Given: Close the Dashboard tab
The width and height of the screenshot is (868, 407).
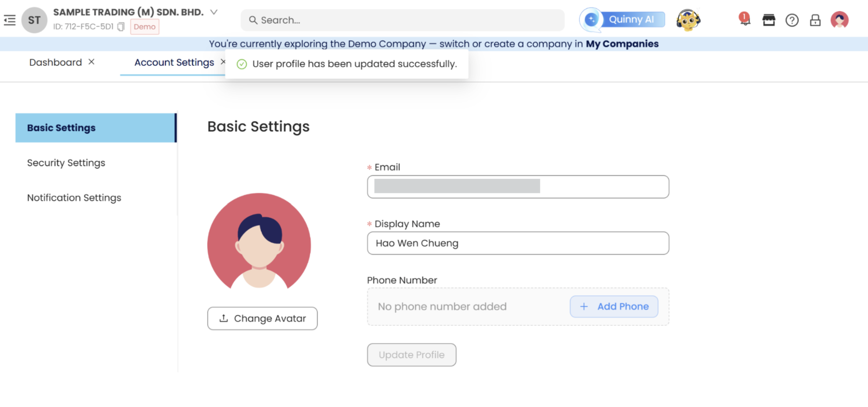Looking at the screenshot, I should (x=91, y=62).
